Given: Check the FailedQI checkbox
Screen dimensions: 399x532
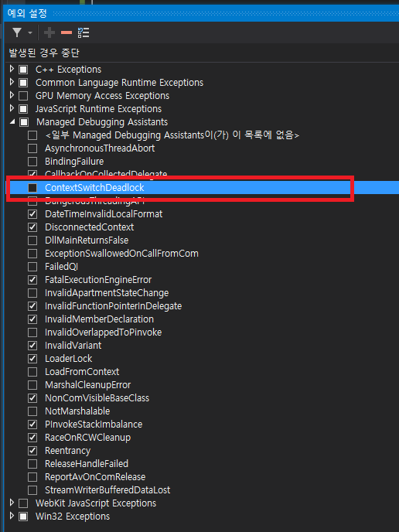Looking at the screenshot, I should click(x=32, y=267).
